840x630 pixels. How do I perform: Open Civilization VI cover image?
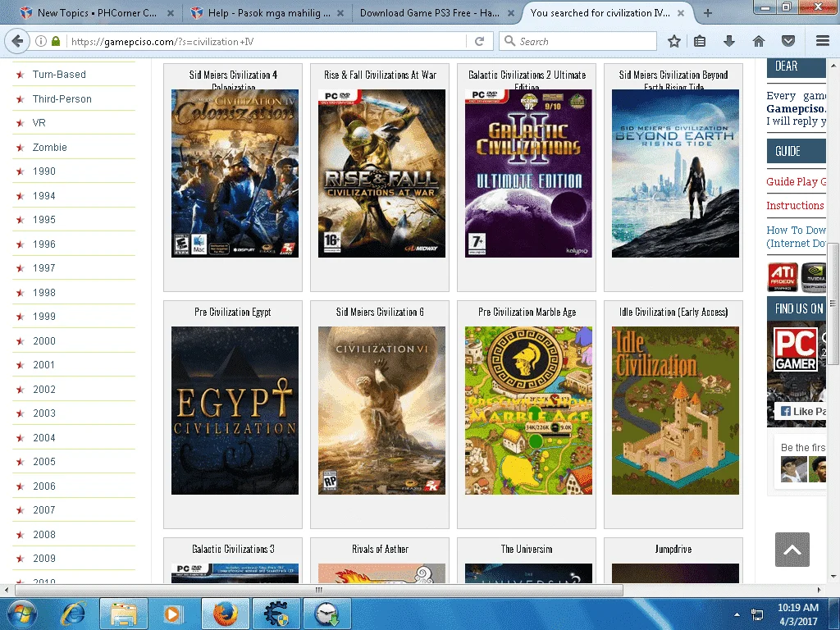pos(381,410)
